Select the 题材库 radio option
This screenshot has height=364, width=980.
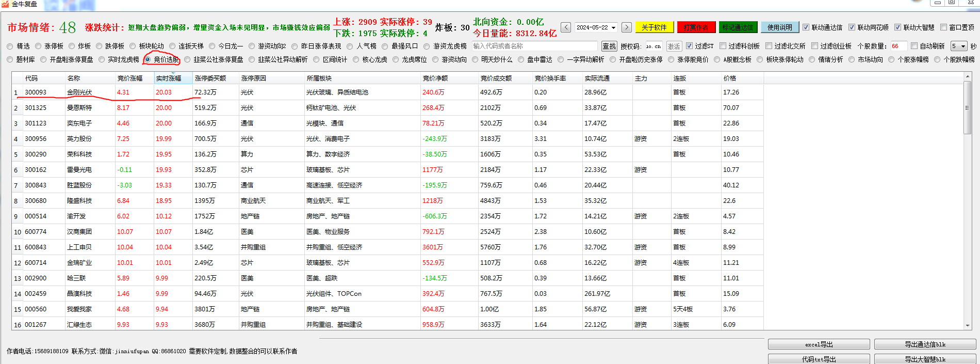pyautogui.click(x=10, y=59)
